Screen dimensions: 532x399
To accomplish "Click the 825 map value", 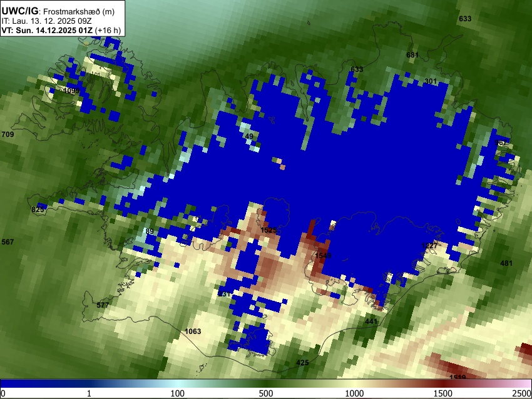I will coord(38,210).
